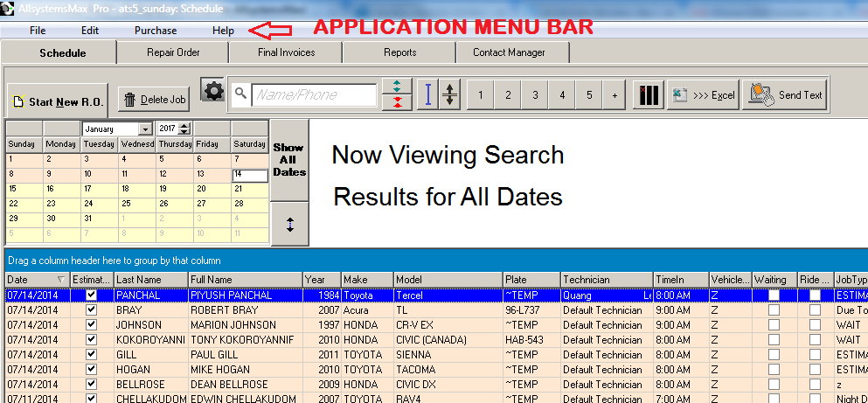Switch to the Repair Order tab
The height and width of the screenshot is (403, 868).
click(x=173, y=52)
